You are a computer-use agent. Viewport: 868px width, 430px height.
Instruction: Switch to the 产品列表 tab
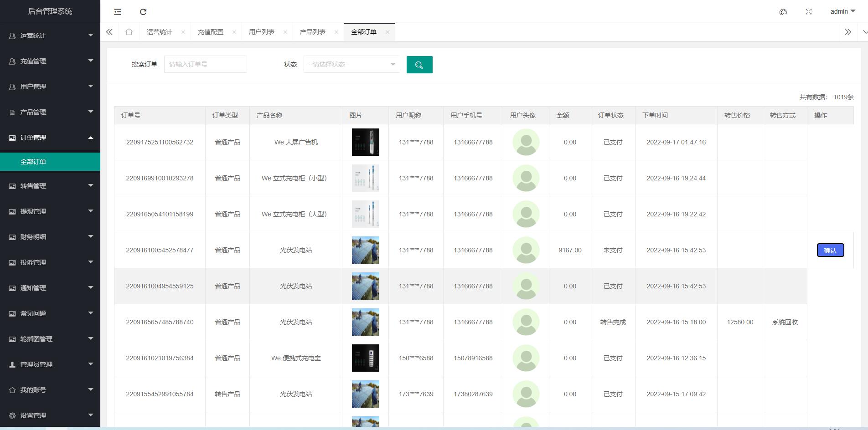pos(313,32)
